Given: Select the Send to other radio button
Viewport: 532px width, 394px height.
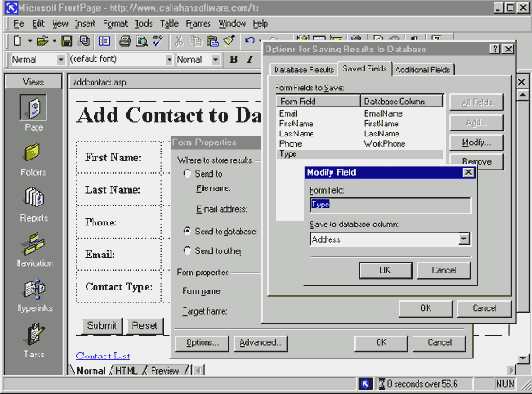Looking at the screenshot, I should coord(187,250).
